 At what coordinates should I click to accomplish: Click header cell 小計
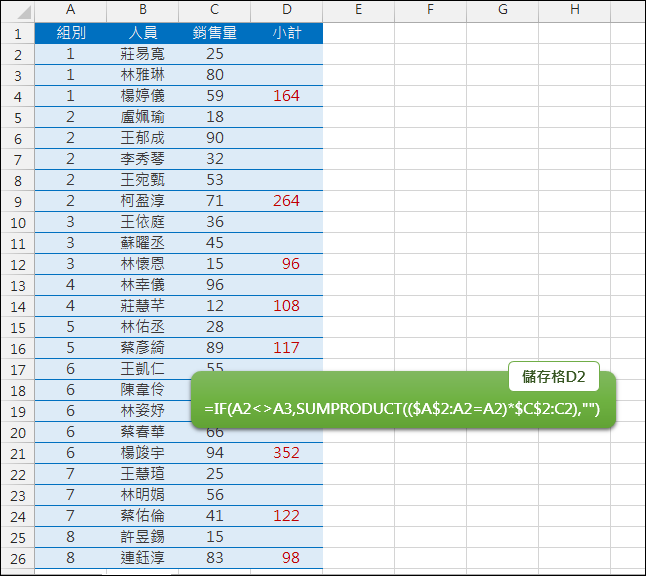(287, 33)
